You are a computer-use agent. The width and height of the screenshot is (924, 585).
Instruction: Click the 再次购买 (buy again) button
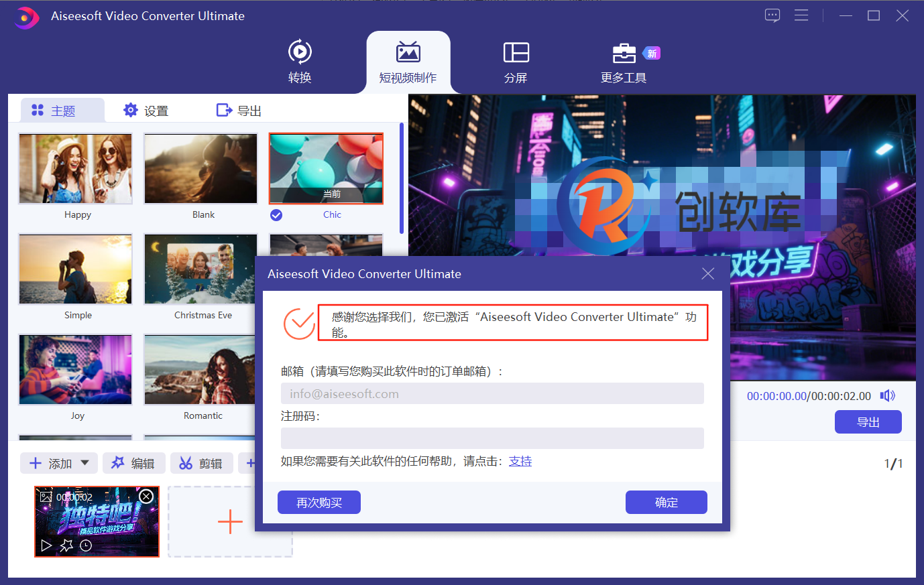pyautogui.click(x=319, y=503)
